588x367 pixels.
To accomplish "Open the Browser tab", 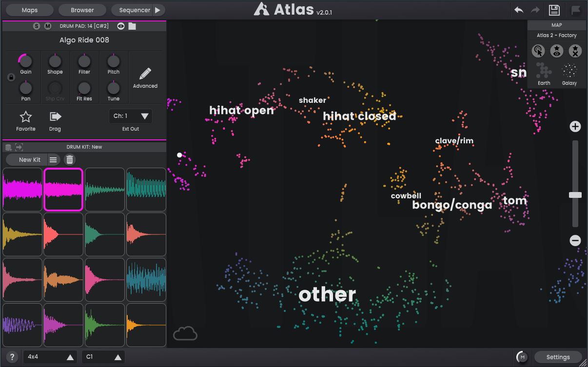I will (82, 10).
